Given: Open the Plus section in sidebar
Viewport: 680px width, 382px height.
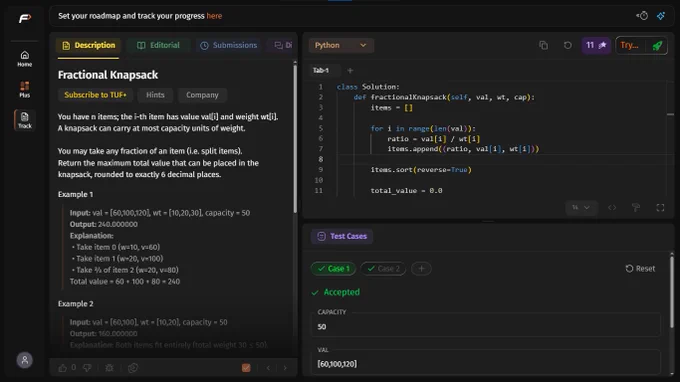Looking at the screenshot, I should pyautogui.click(x=25, y=89).
